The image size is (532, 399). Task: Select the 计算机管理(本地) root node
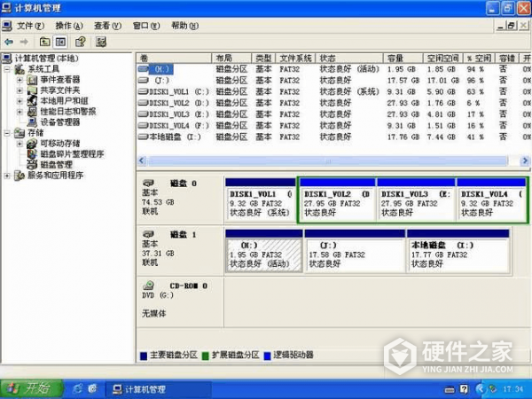(46, 59)
